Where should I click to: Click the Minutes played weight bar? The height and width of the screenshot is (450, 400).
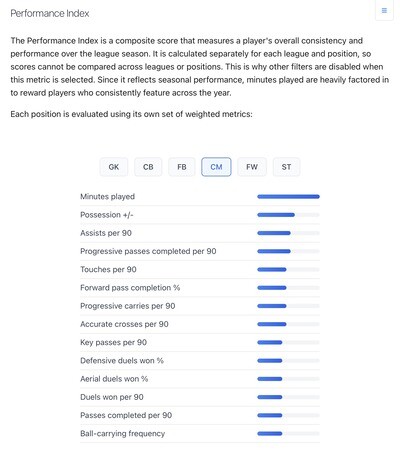click(288, 197)
